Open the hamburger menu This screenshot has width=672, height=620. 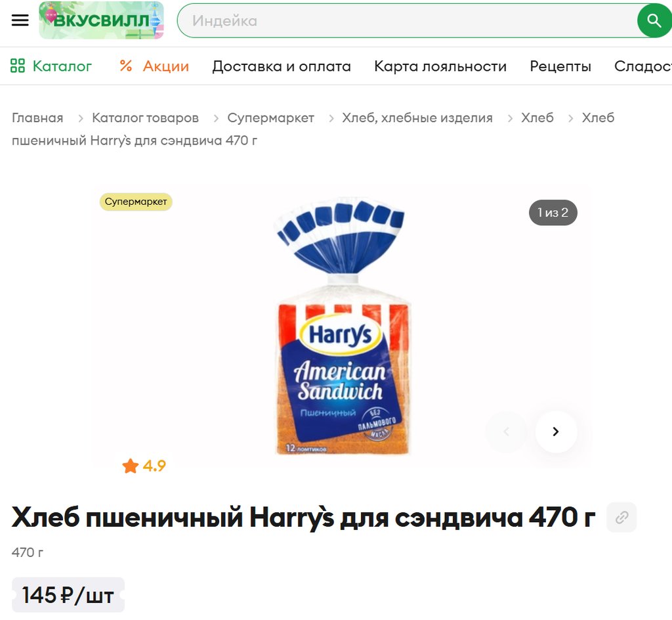(20, 20)
